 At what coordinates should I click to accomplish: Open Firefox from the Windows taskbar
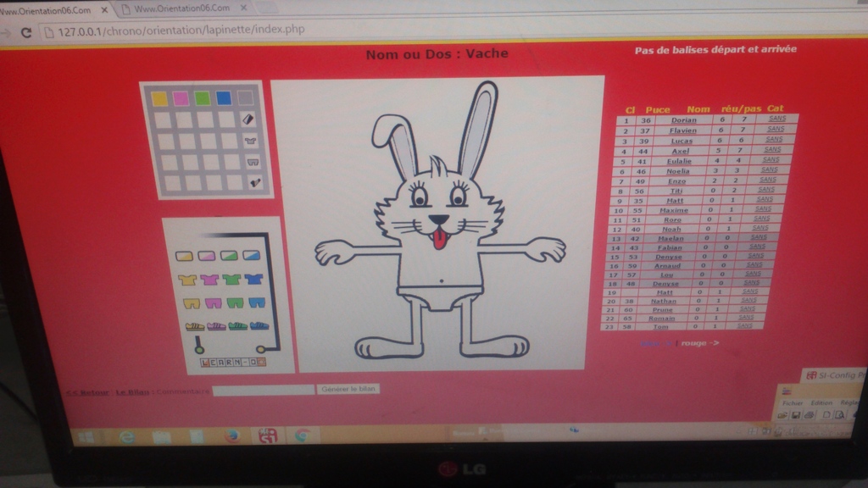[232, 435]
